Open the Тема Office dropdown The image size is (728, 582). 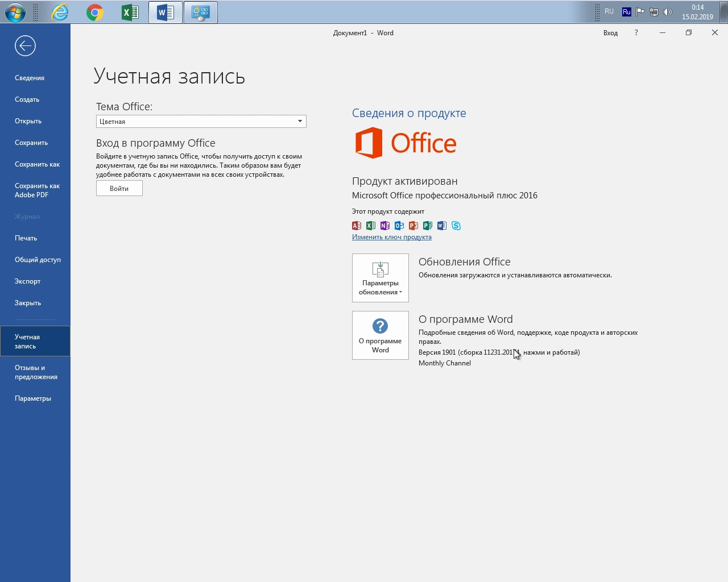201,122
